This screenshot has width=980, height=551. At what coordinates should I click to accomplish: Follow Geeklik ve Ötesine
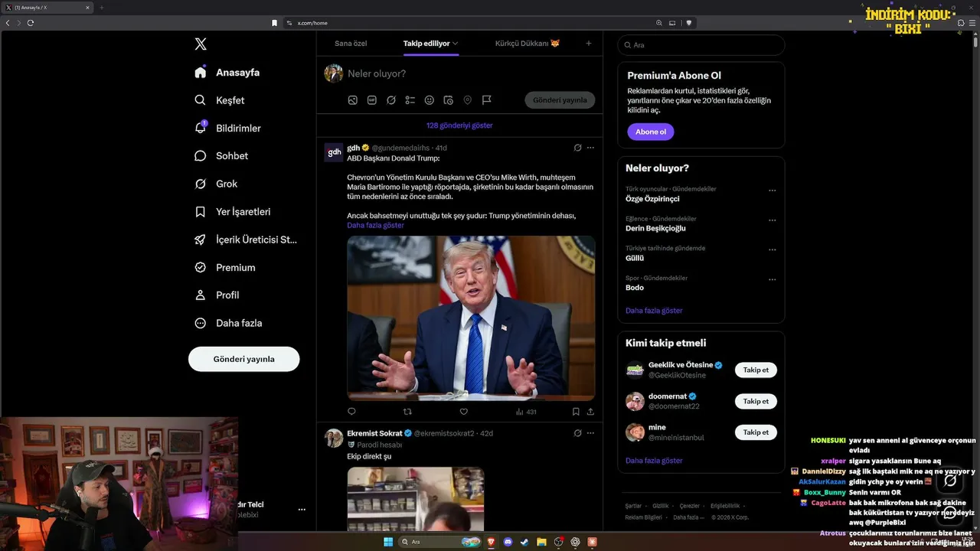756,370
